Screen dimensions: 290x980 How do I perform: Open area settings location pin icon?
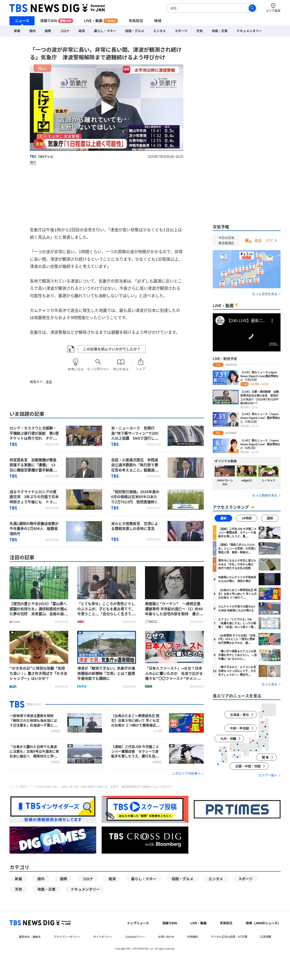pyautogui.click(x=273, y=5)
